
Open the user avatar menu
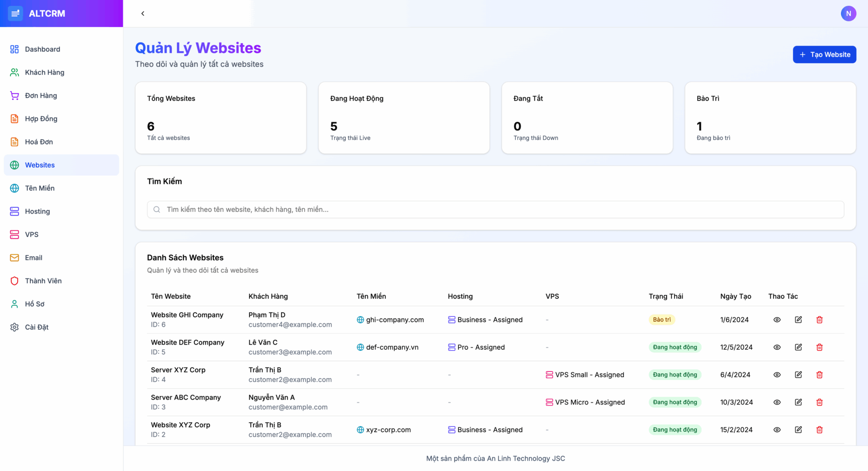849,14
